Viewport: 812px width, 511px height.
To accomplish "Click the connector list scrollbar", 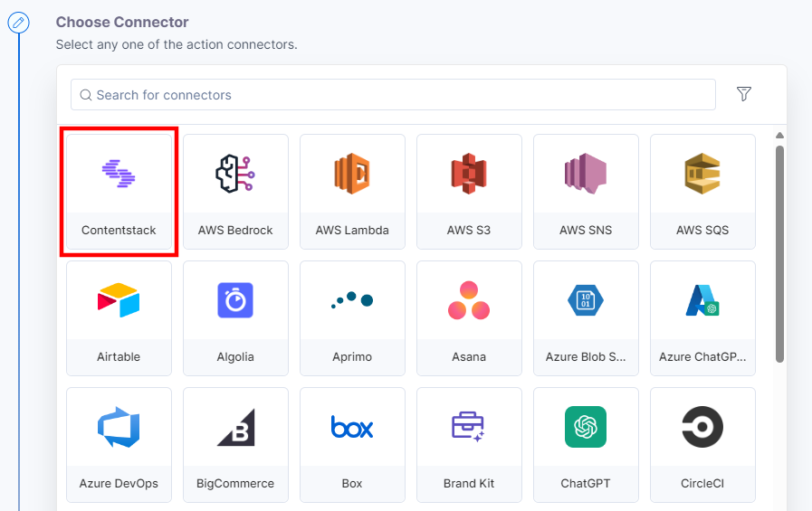I will (779, 253).
